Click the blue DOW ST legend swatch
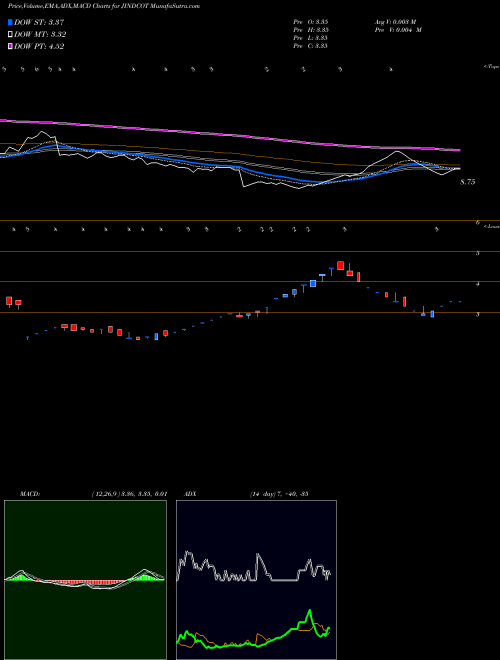This screenshot has width=500, height=660. coord(11,22)
